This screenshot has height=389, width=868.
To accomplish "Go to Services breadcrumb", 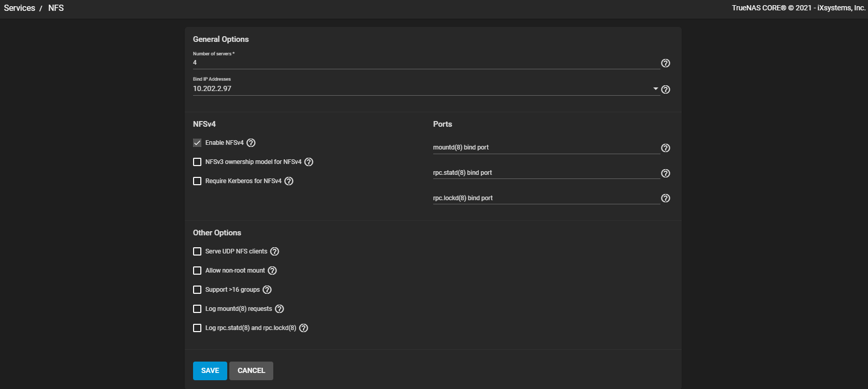I will (20, 8).
